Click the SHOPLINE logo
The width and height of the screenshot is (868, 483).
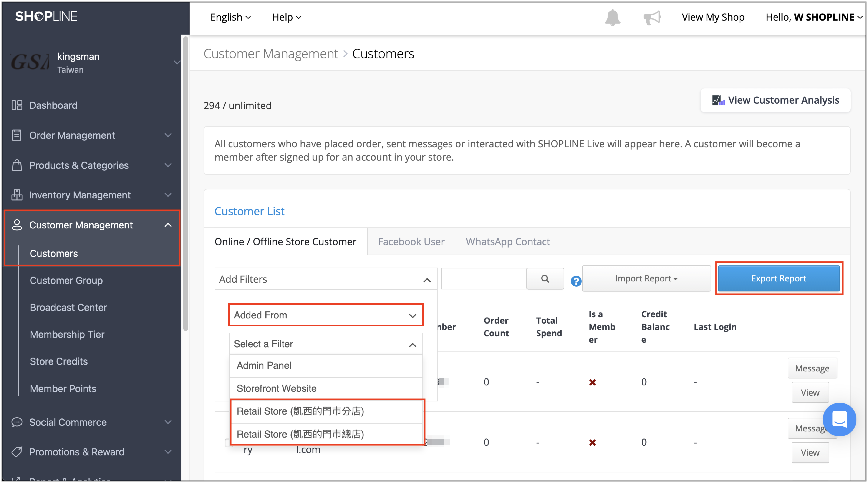coord(46,16)
